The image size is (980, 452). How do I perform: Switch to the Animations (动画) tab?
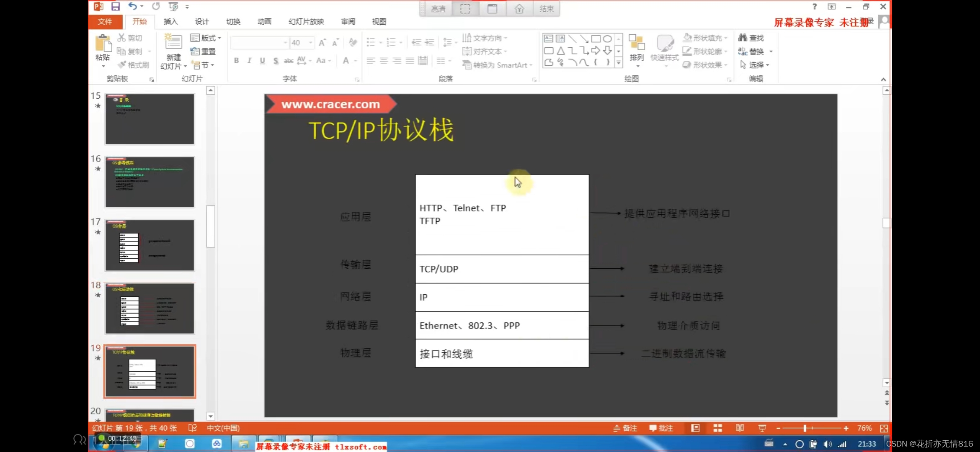pos(264,21)
